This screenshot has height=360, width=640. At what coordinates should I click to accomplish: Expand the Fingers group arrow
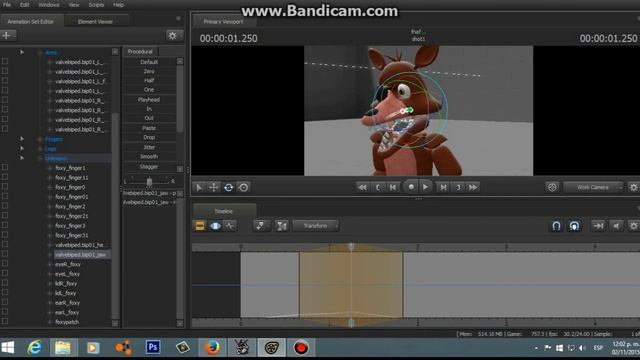coord(22,139)
